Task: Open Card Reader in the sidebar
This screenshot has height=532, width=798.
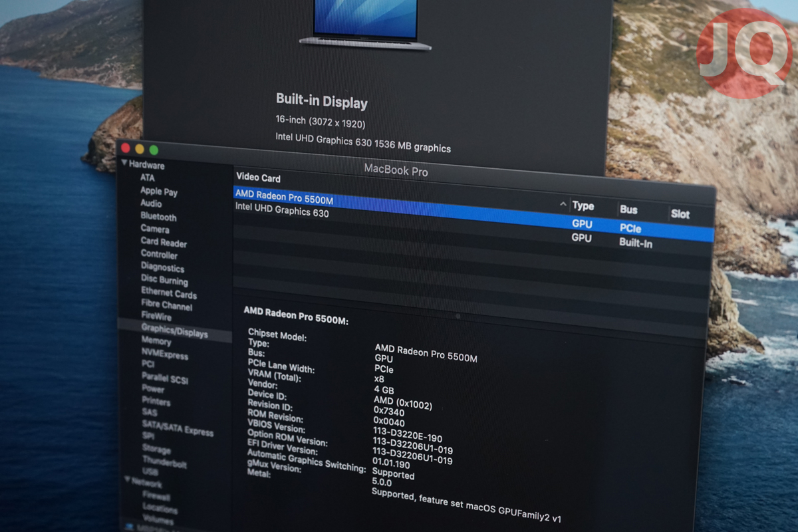Action: point(164,243)
